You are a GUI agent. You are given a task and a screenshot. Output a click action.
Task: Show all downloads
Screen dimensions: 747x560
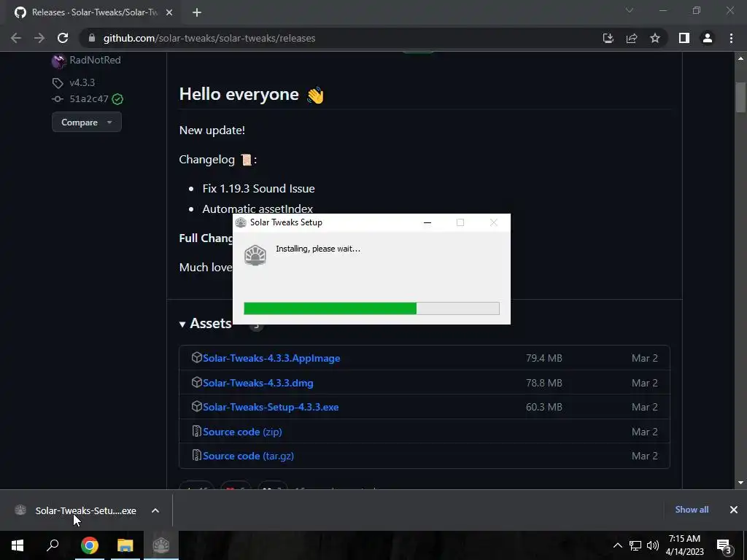coord(692,510)
